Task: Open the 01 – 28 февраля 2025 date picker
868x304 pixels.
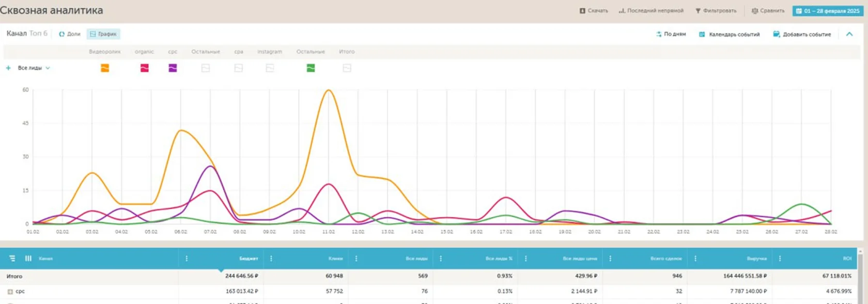Action: pos(828,11)
